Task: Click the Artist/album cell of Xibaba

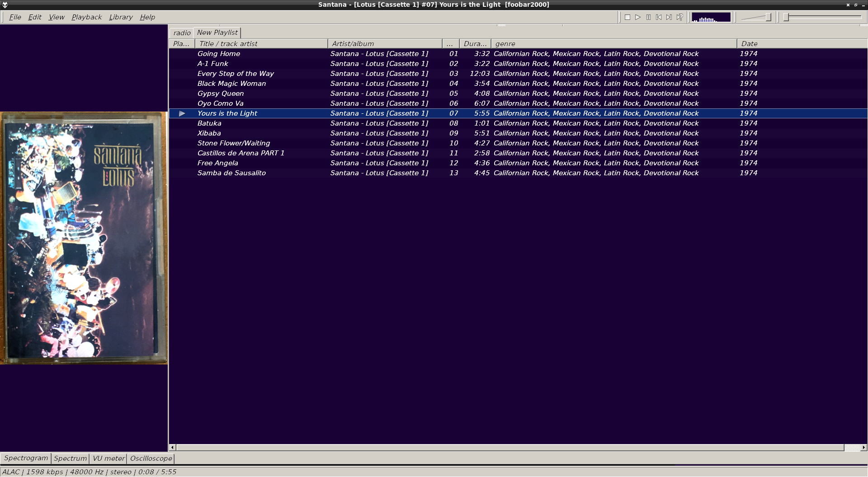Action: (x=379, y=133)
